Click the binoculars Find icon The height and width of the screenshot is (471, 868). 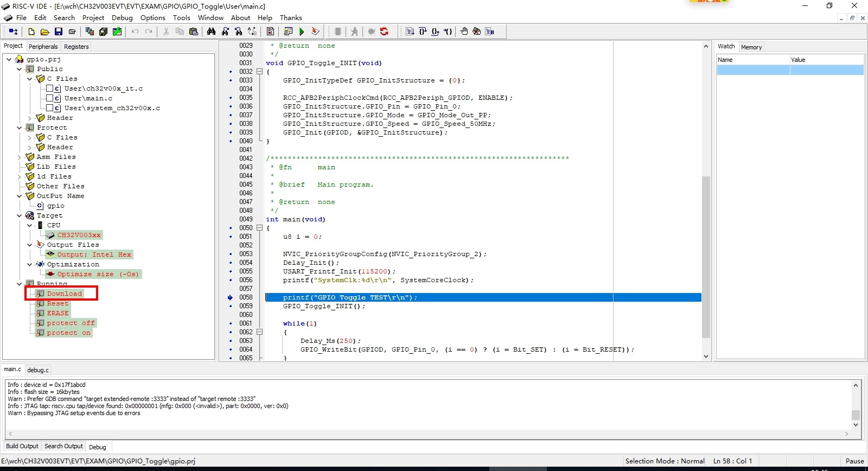(x=211, y=32)
